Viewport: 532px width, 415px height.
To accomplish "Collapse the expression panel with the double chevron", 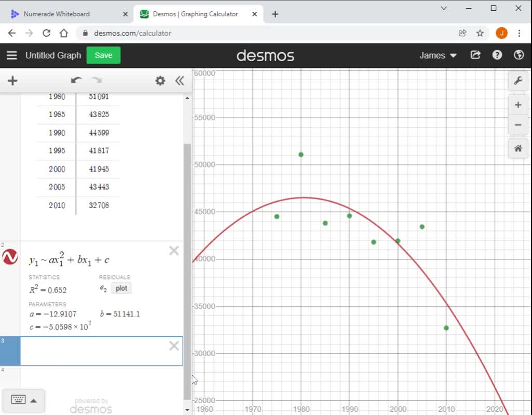I will 179,81.
